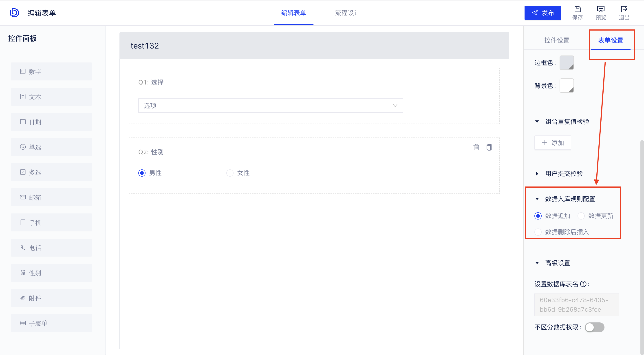Select the 女性 radio option in Q2
Viewport: 644px width, 355px height.
coord(230,173)
